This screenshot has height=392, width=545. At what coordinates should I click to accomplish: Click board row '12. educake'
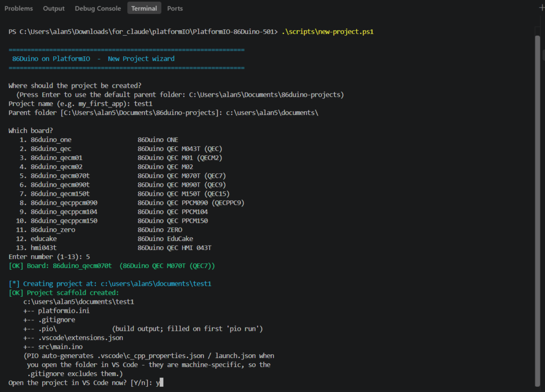tap(104, 239)
